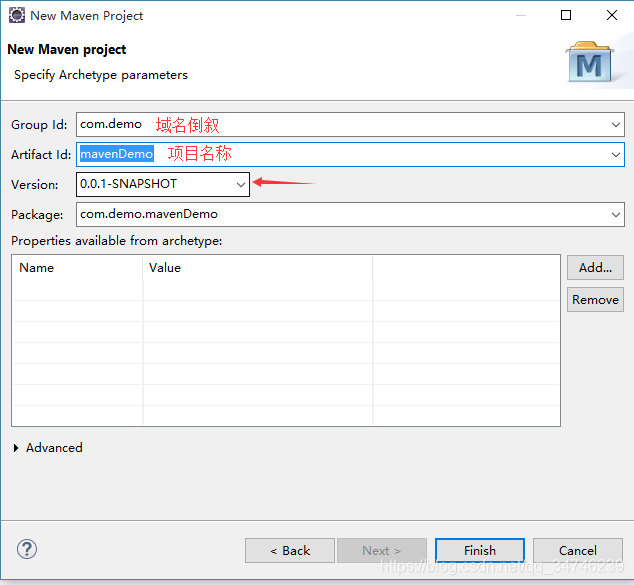Click the Finish button
634x585 pixels.
point(480,550)
